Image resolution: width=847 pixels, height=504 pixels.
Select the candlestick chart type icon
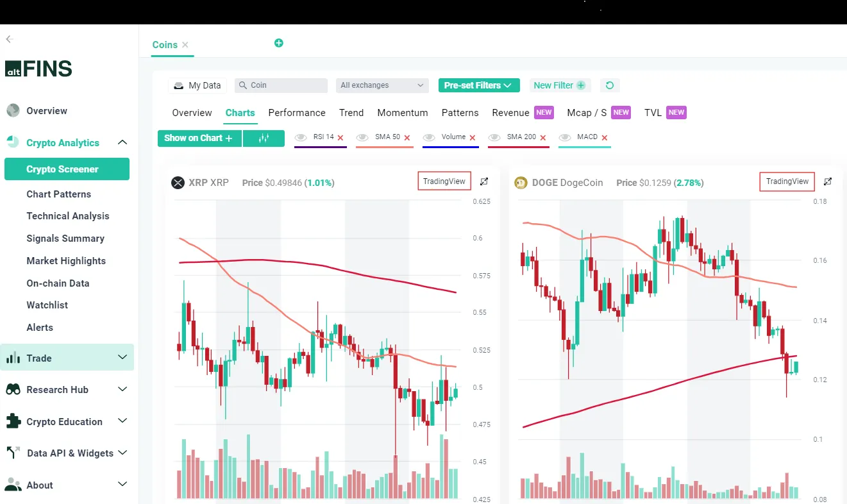pos(264,137)
